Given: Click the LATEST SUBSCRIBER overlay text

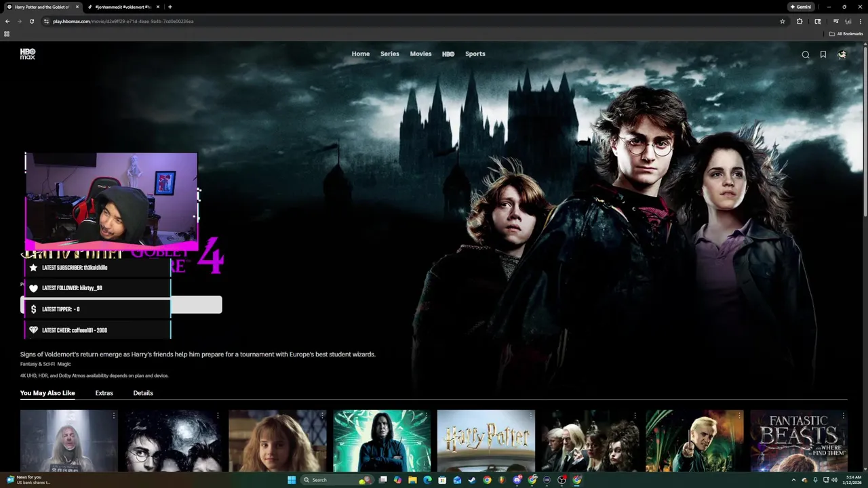Looking at the screenshot, I should click(x=75, y=268).
